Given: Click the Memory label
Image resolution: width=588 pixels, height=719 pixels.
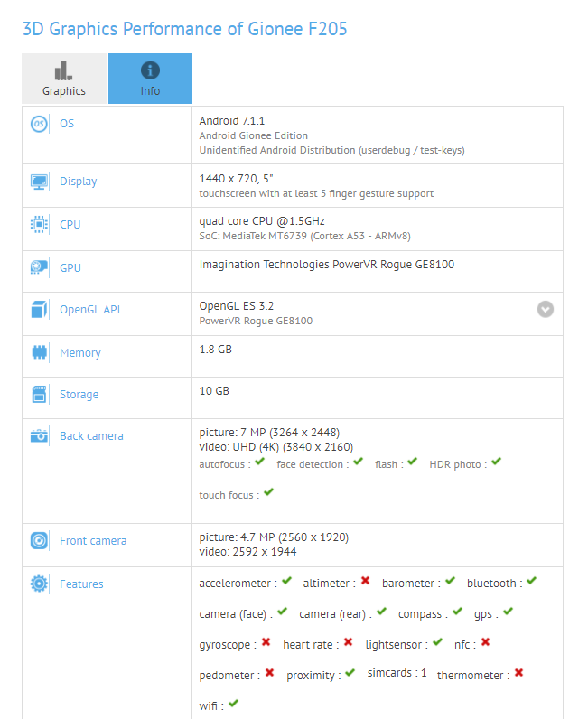Looking at the screenshot, I should coord(80,353).
